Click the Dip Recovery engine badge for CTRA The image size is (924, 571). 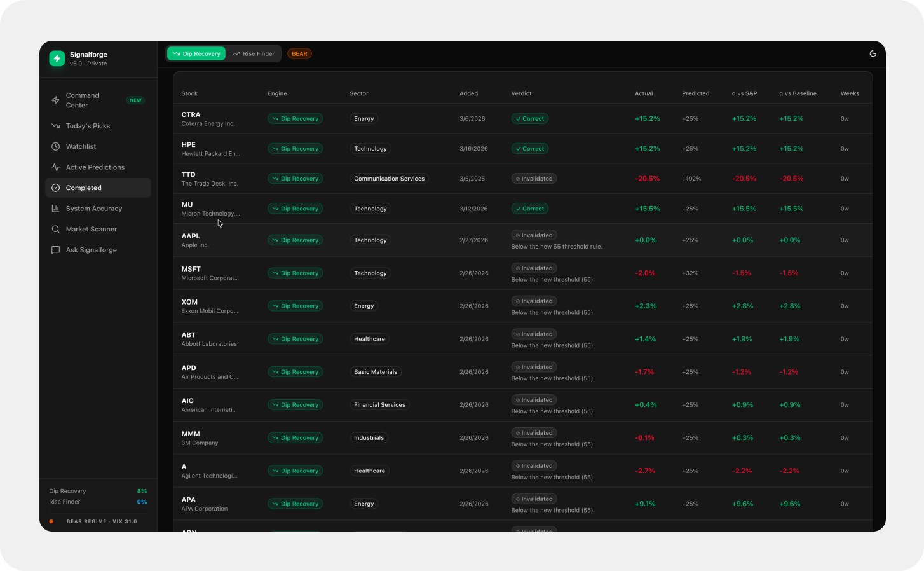pos(295,118)
